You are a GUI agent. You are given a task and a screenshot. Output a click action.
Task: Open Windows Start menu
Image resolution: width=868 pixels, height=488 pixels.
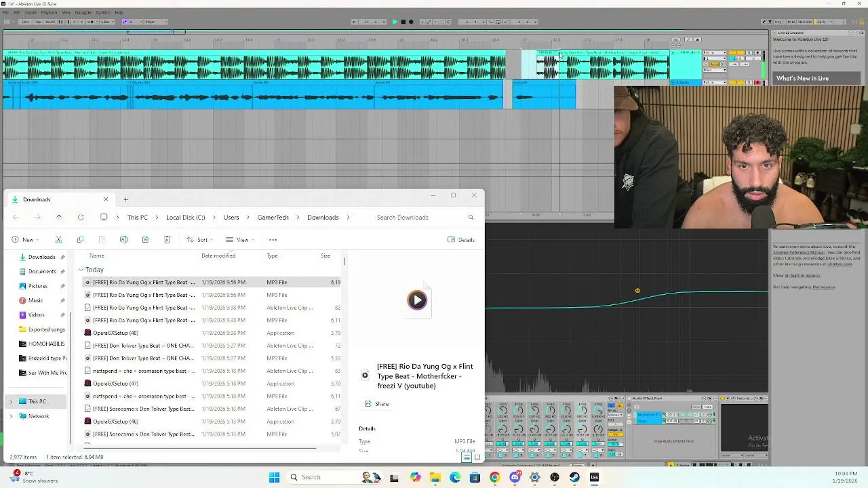274,477
